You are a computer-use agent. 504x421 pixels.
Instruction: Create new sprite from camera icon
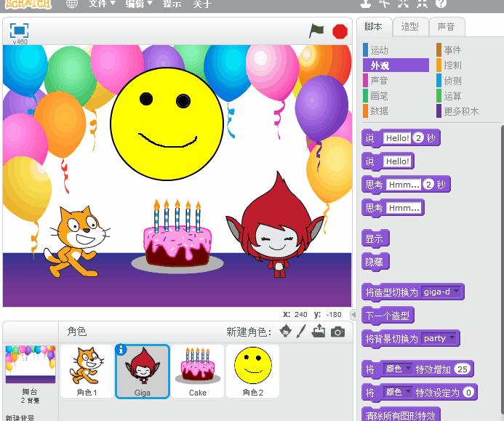[x=338, y=332]
